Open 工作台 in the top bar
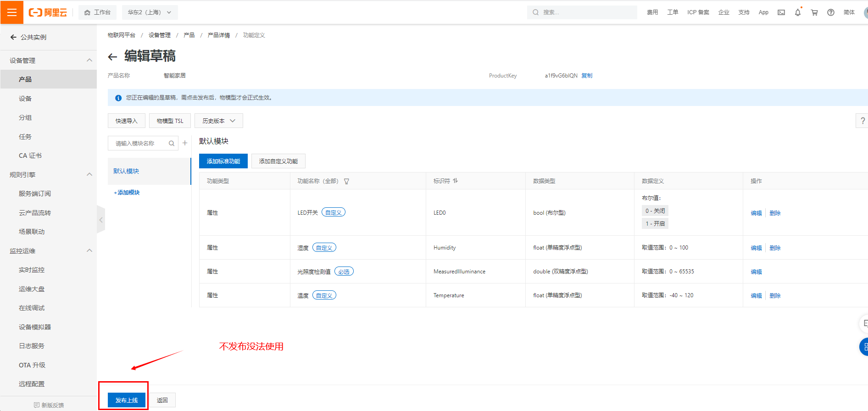 coord(98,12)
